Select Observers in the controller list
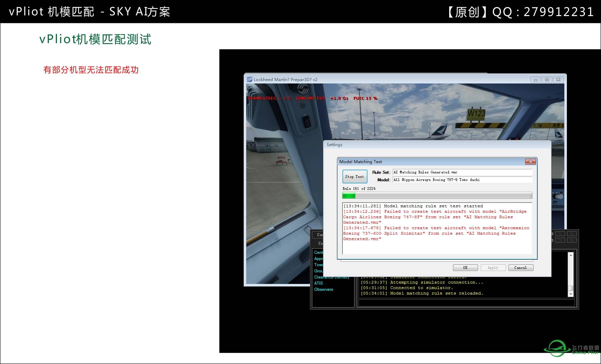601x364 pixels. 324,289
